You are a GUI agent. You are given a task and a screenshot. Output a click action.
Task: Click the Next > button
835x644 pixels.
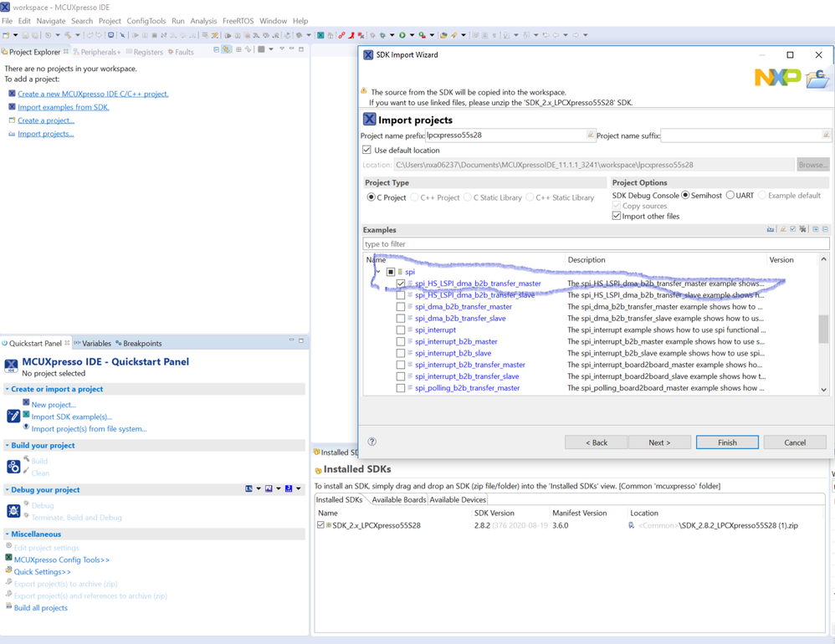point(659,442)
